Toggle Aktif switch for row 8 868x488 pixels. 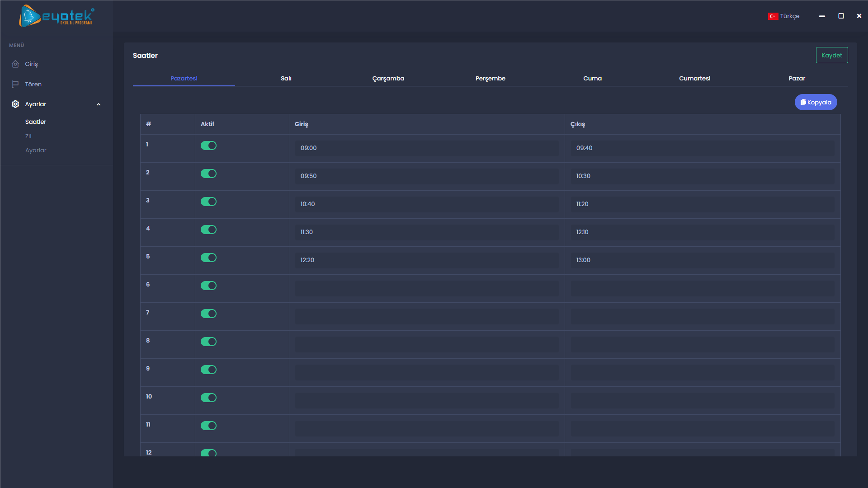coord(208,342)
